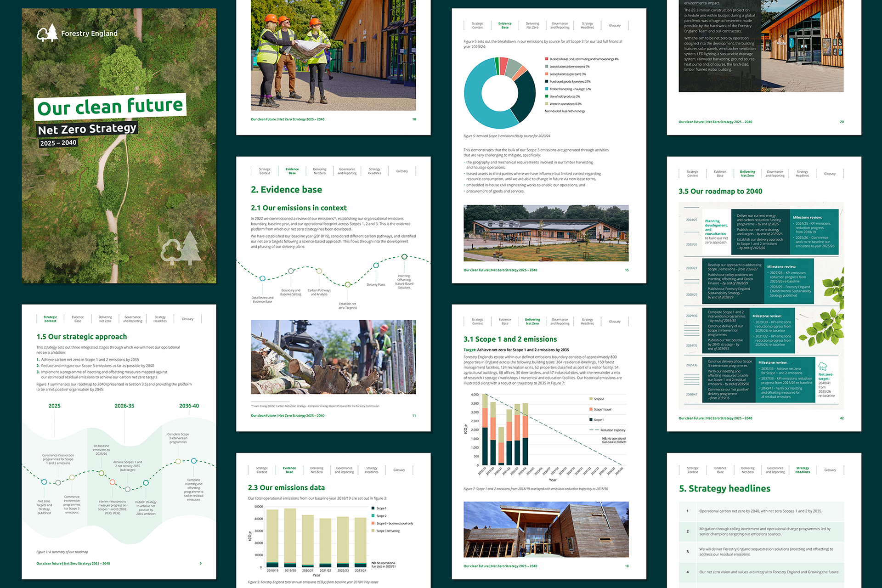Image resolution: width=882 pixels, height=588 pixels.
Task: Click the Scope 3 remaining legend swatch
Action: pyautogui.click(x=373, y=531)
